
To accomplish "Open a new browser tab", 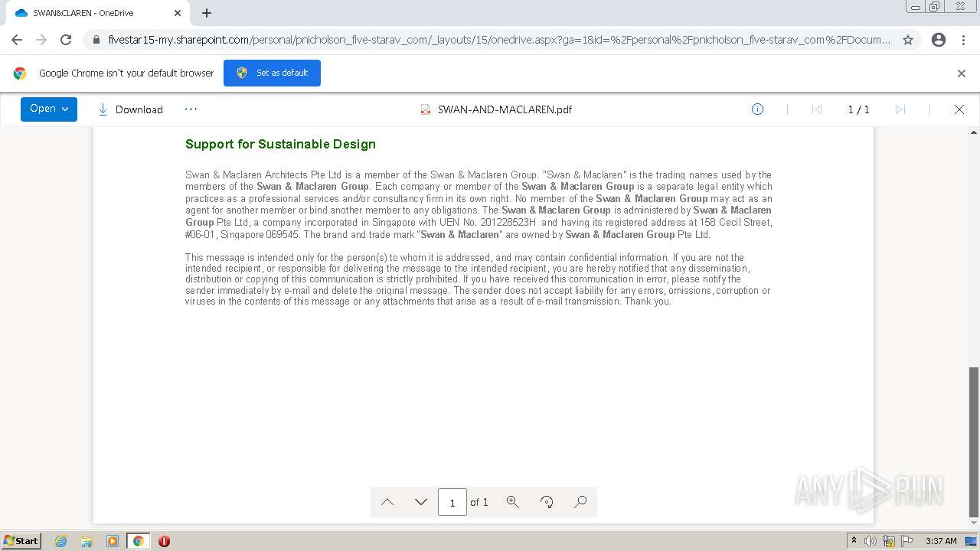I will click(207, 13).
